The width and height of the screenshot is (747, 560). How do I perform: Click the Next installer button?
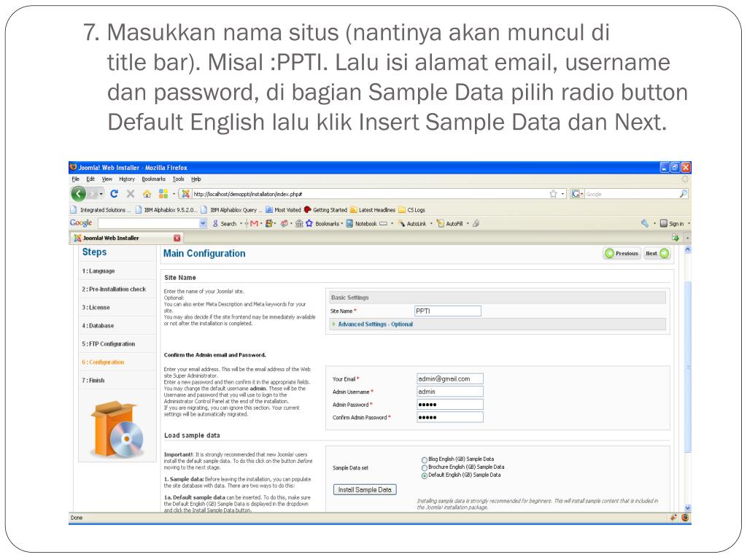click(657, 253)
